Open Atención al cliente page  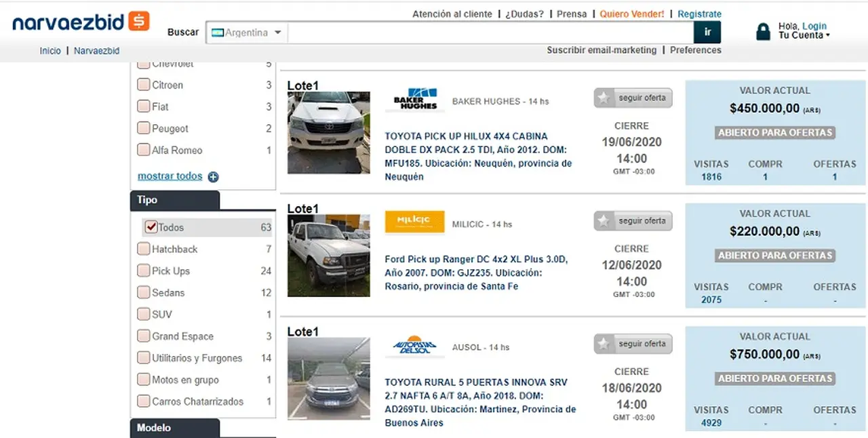pos(452,14)
